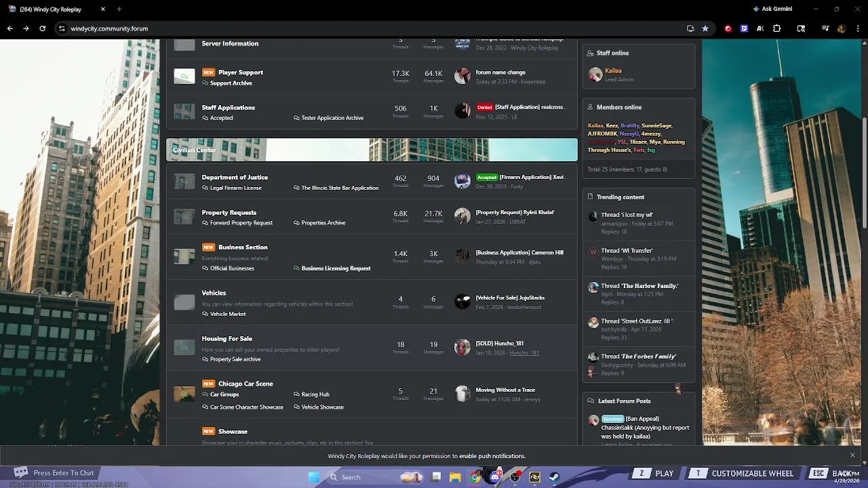
Task: Open Steam from the taskbar
Action: pyautogui.click(x=554, y=477)
